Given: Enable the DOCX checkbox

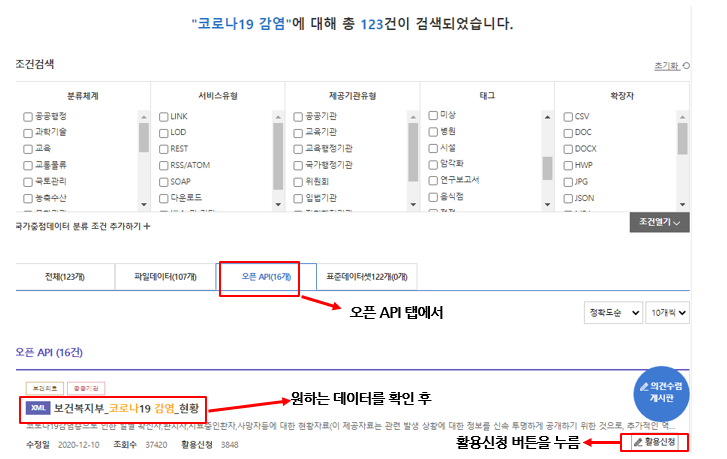Looking at the screenshot, I should coord(568,149).
